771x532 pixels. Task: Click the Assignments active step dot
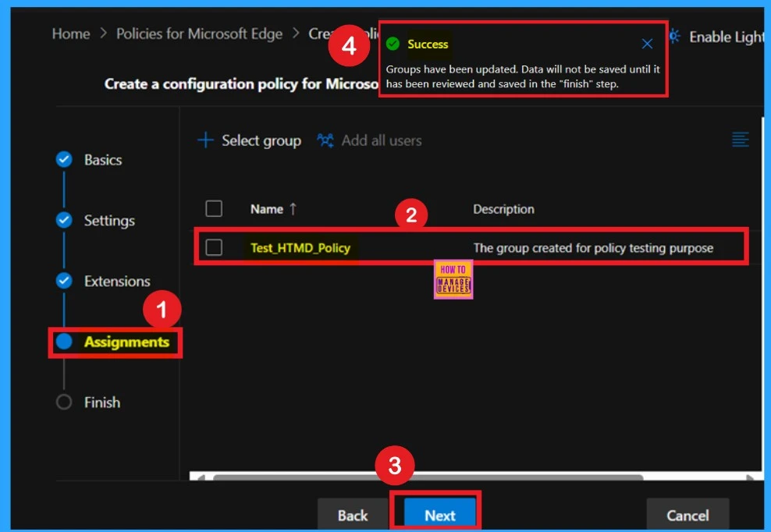64,341
